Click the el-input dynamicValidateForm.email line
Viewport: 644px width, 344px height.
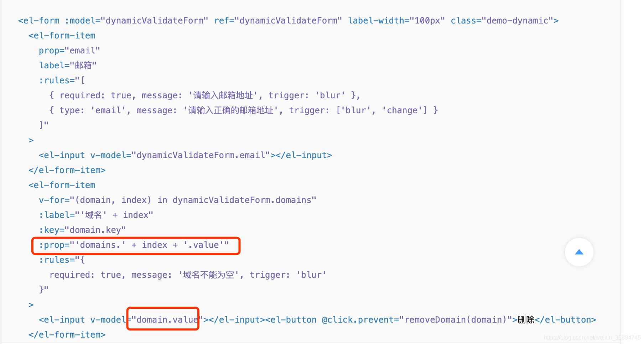click(x=185, y=155)
